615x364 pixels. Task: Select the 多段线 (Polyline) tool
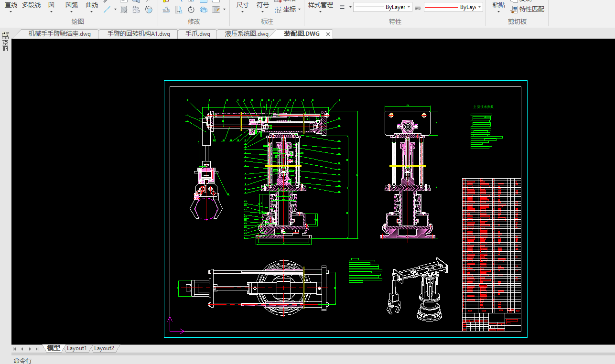pos(31,5)
